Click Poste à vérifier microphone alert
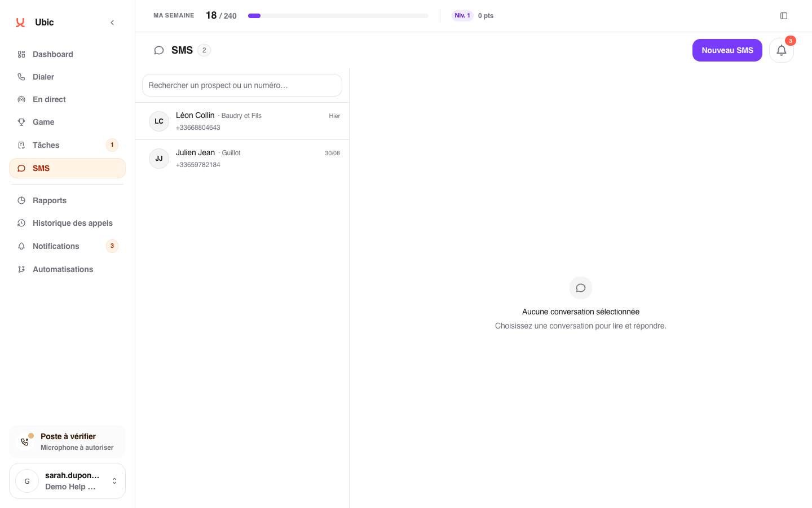Screen dimensions: 812x508 (67, 441)
